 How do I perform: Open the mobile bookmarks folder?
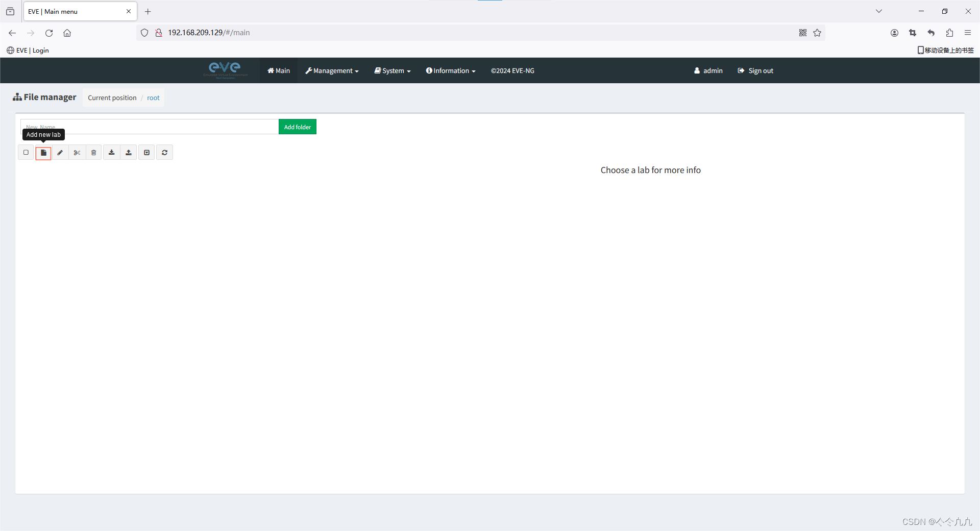click(x=946, y=50)
